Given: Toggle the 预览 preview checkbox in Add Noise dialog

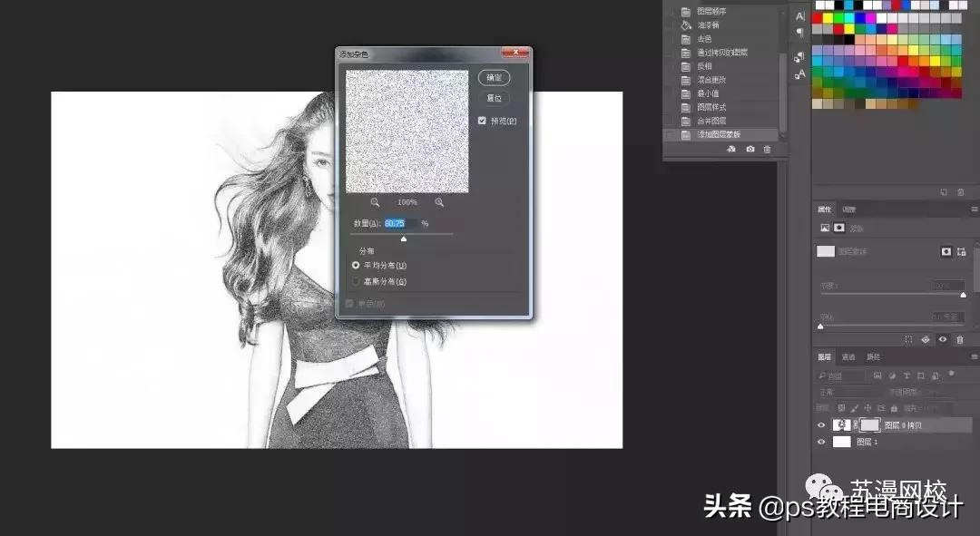Looking at the screenshot, I should [x=482, y=120].
